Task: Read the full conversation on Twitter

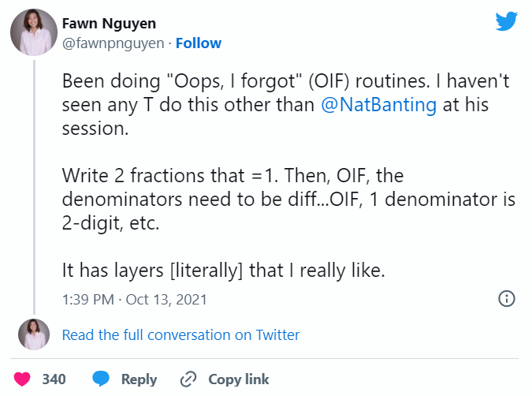Action: tap(180, 334)
